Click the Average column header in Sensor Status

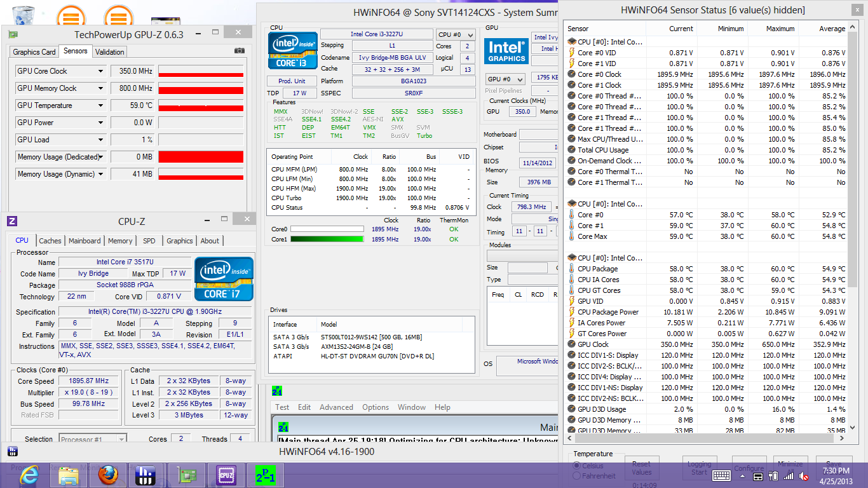pyautogui.click(x=824, y=29)
